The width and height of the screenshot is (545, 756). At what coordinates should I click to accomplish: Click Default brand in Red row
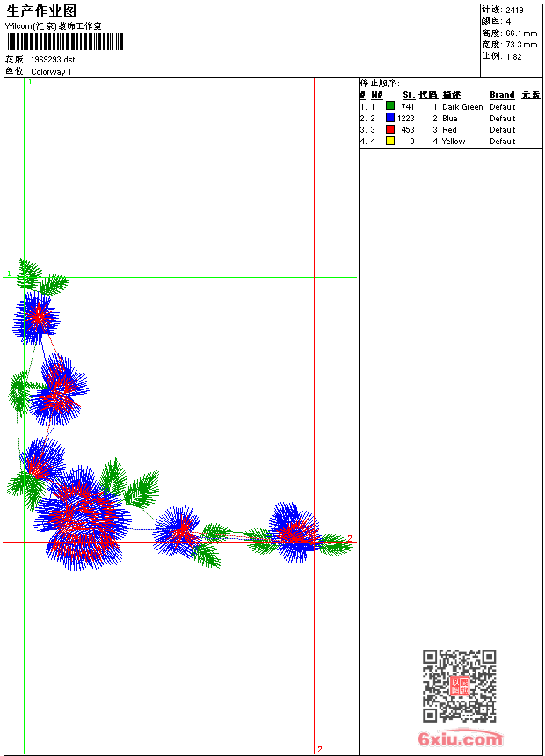[503, 130]
